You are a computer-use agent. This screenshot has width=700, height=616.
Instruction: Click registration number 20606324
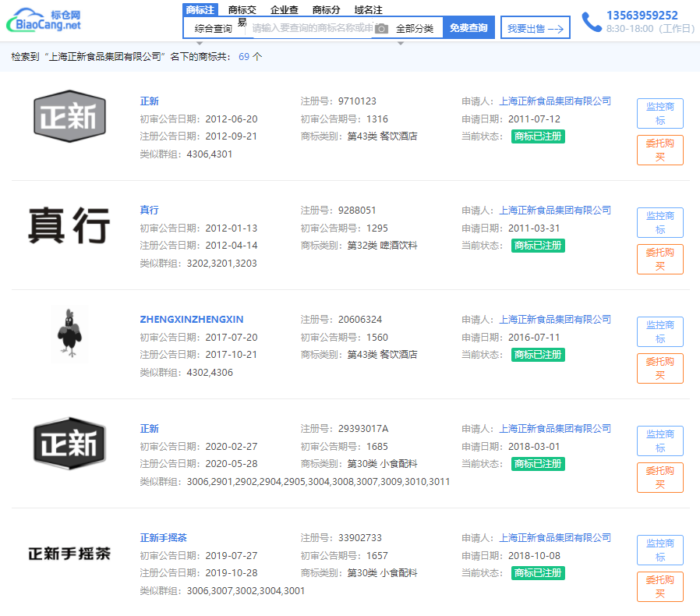pos(360,320)
